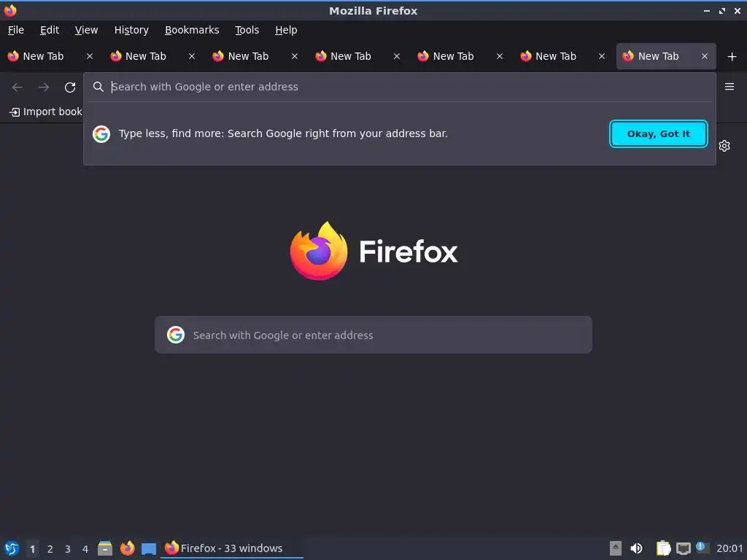Image resolution: width=747 pixels, height=560 pixels.
Task: Open the File menu
Action: click(x=16, y=30)
